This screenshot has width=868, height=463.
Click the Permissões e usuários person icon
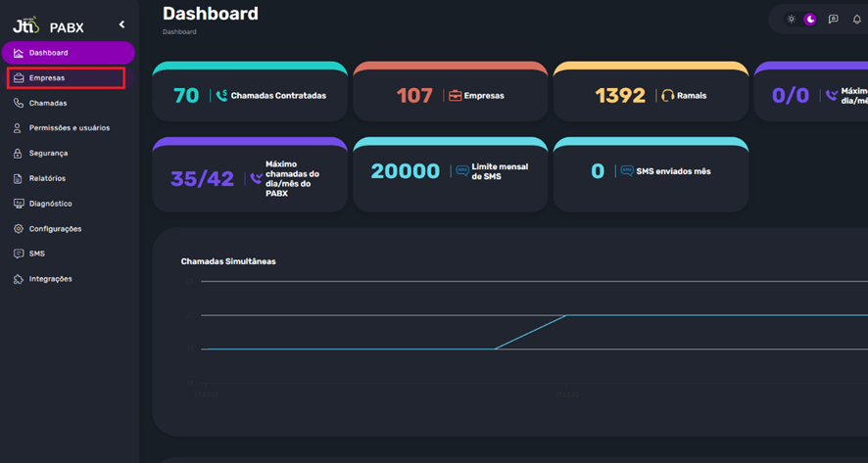click(x=19, y=128)
